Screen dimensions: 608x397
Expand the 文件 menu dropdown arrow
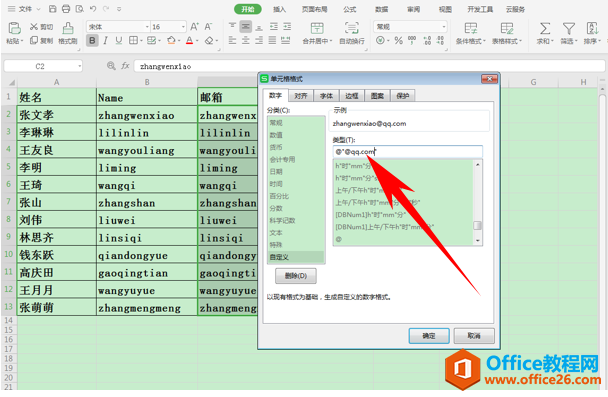(38, 9)
